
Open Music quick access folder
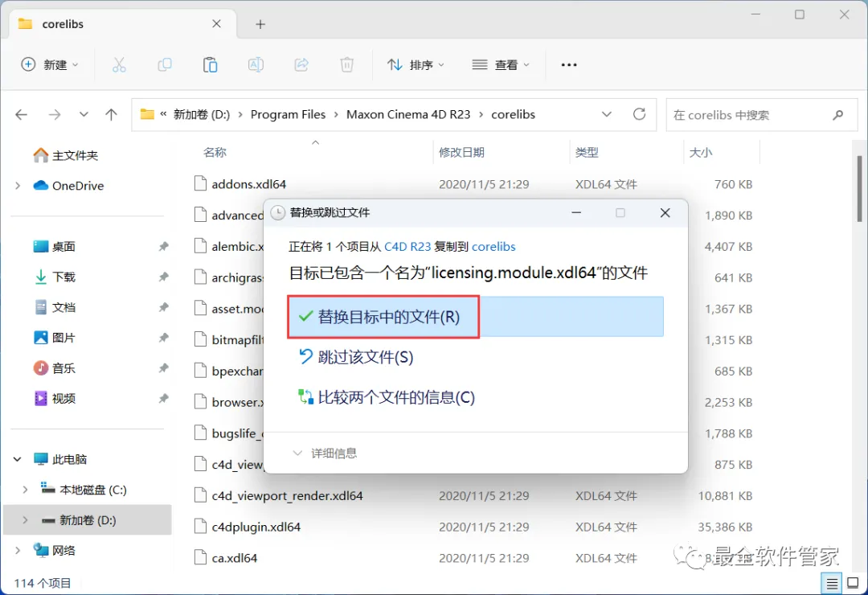55,368
